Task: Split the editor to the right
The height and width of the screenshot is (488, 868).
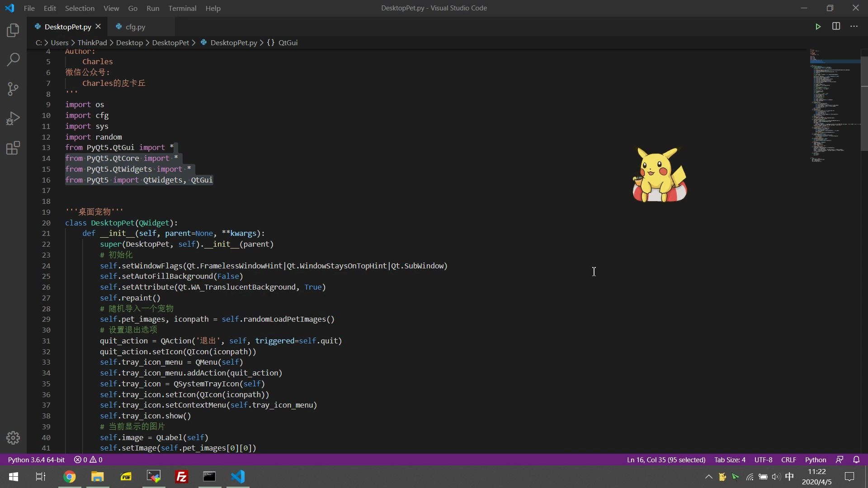Action: click(836, 27)
